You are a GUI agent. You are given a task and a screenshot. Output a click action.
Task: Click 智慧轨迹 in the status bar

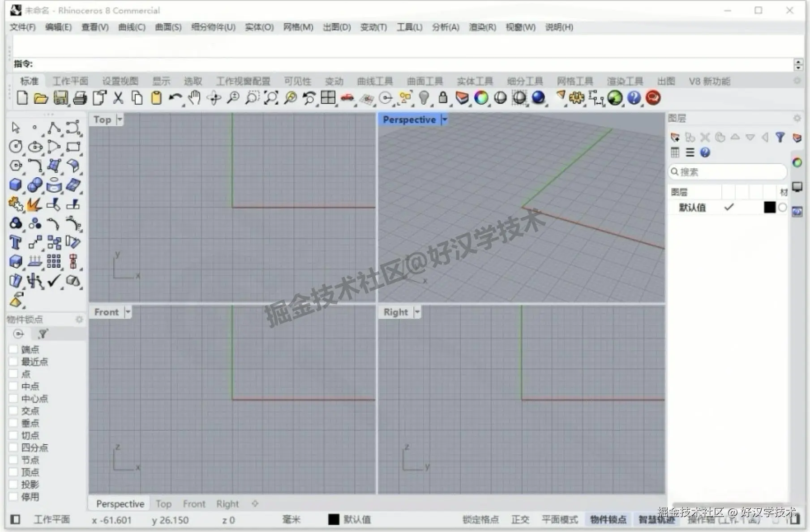click(x=656, y=519)
